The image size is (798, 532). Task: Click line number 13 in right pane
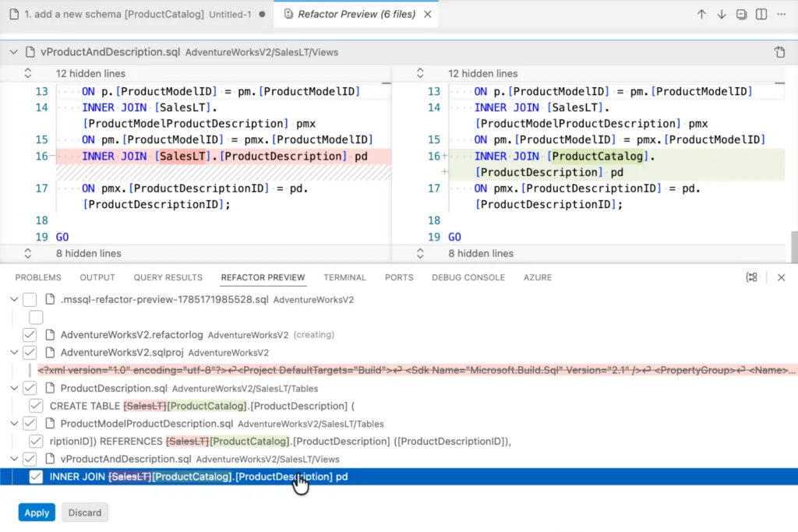pos(433,92)
